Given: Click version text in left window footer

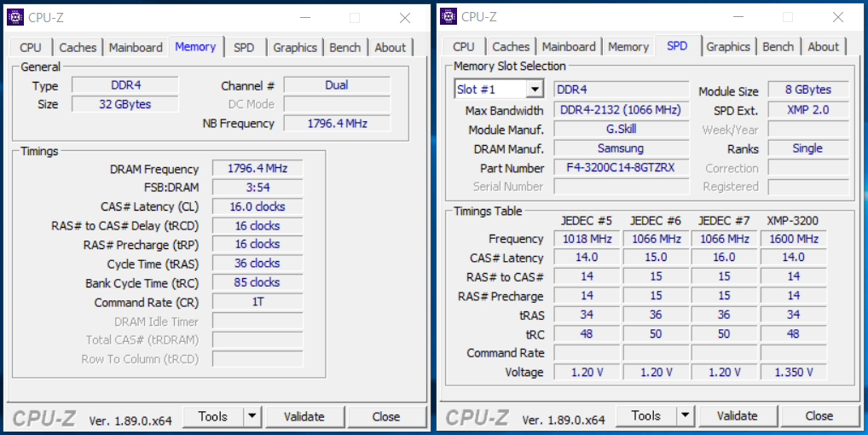Looking at the screenshot, I should click(130, 420).
